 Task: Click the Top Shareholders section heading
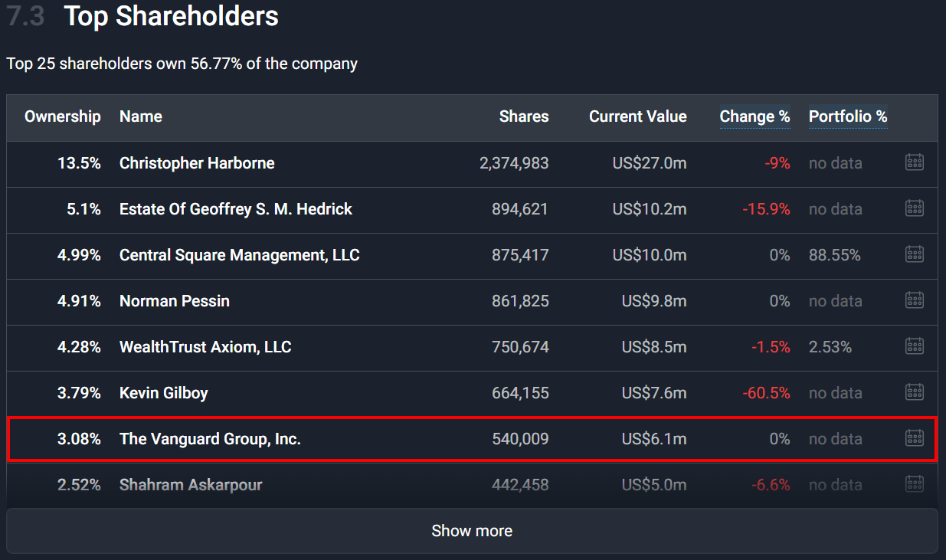pos(170,17)
